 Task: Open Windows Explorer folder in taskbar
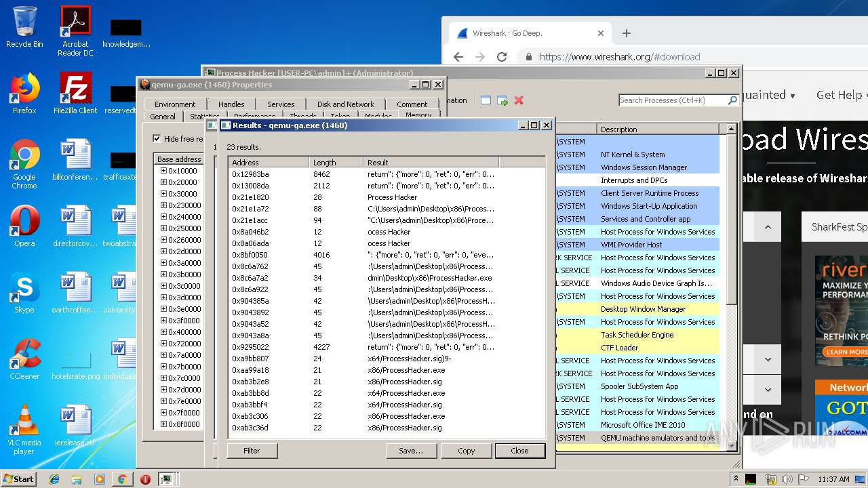tap(77, 479)
